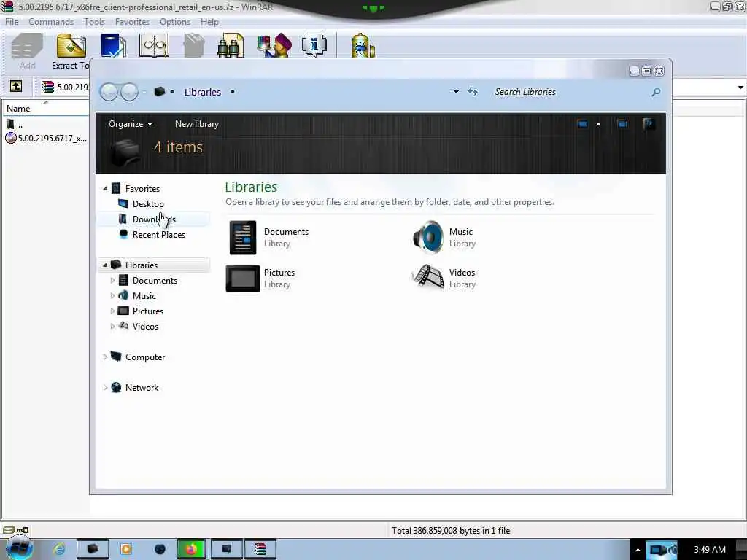Select the 5.00.2195.6717_x... file in WinRAR
The width and height of the screenshot is (747, 560).
pyautogui.click(x=46, y=138)
